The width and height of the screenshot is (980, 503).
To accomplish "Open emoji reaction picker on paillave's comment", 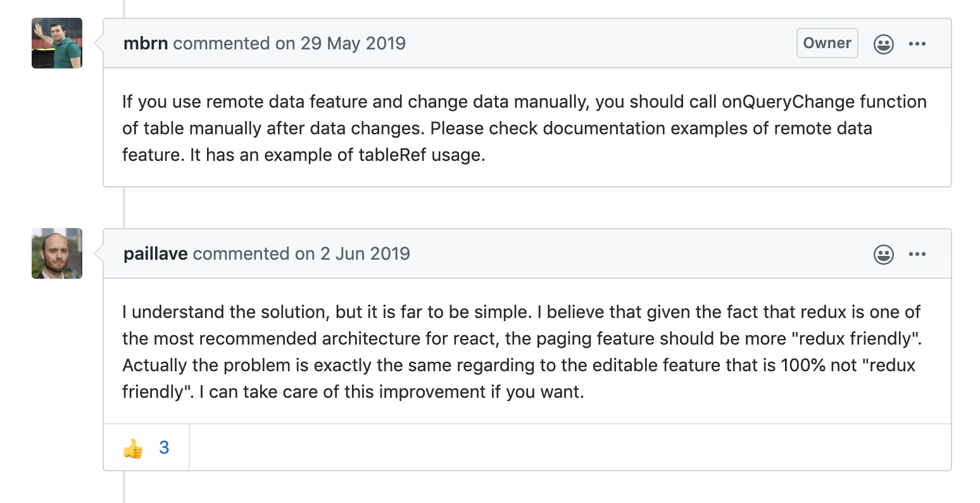I will coord(883,254).
